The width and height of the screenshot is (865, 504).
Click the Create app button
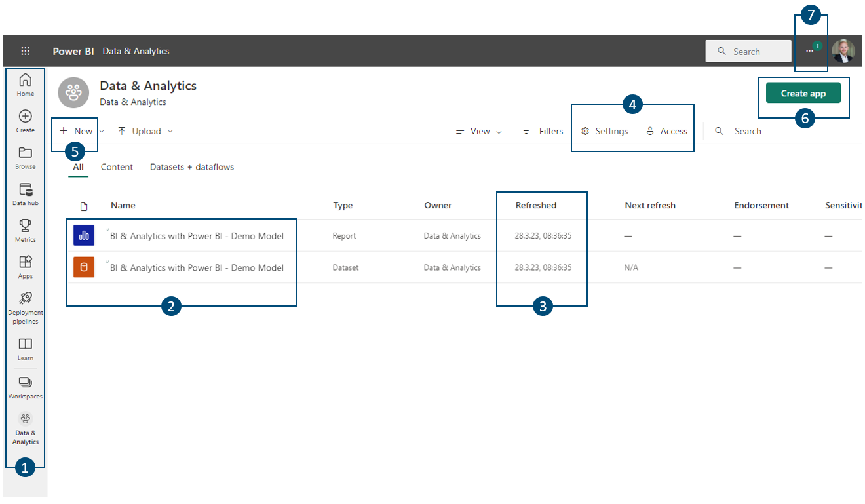click(x=803, y=93)
